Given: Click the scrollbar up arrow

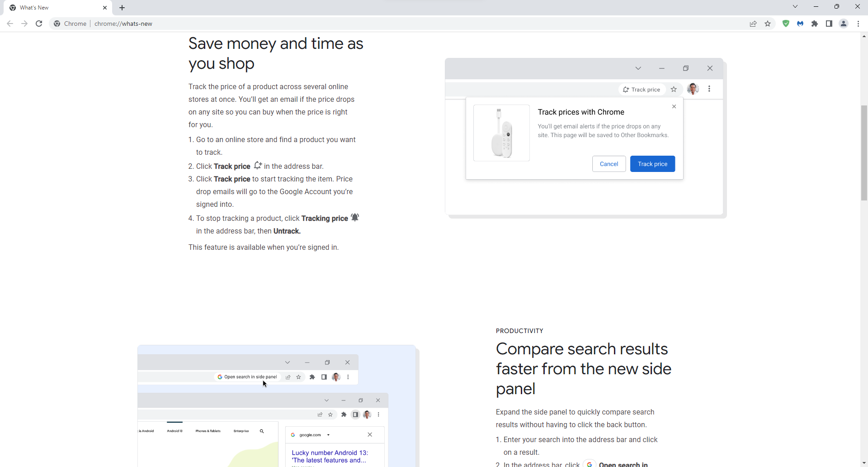Looking at the screenshot, I should [864, 36].
